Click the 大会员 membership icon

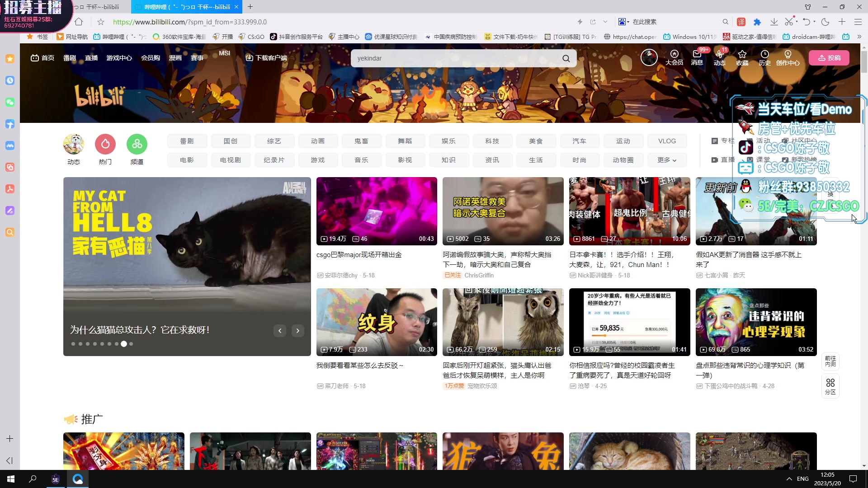click(x=674, y=58)
